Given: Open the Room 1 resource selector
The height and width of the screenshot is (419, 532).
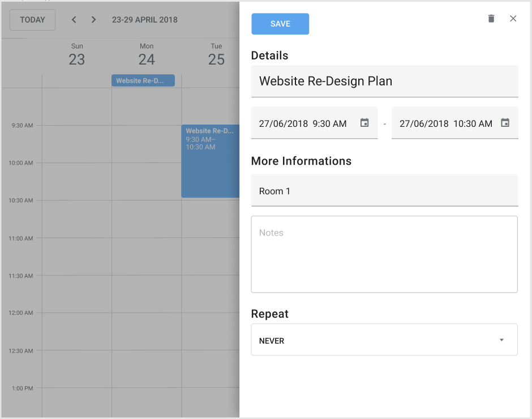Looking at the screenshot, I should click(384, 191).
